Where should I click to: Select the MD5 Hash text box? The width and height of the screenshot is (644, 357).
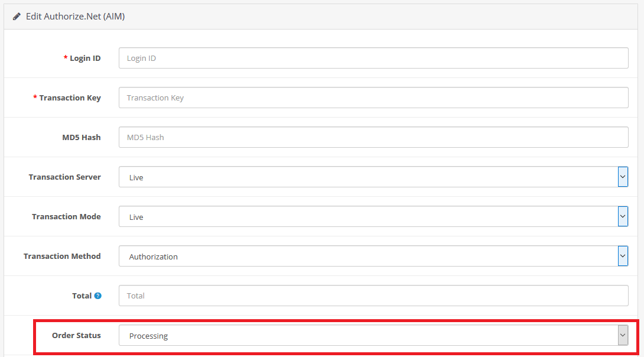point(373,137)
